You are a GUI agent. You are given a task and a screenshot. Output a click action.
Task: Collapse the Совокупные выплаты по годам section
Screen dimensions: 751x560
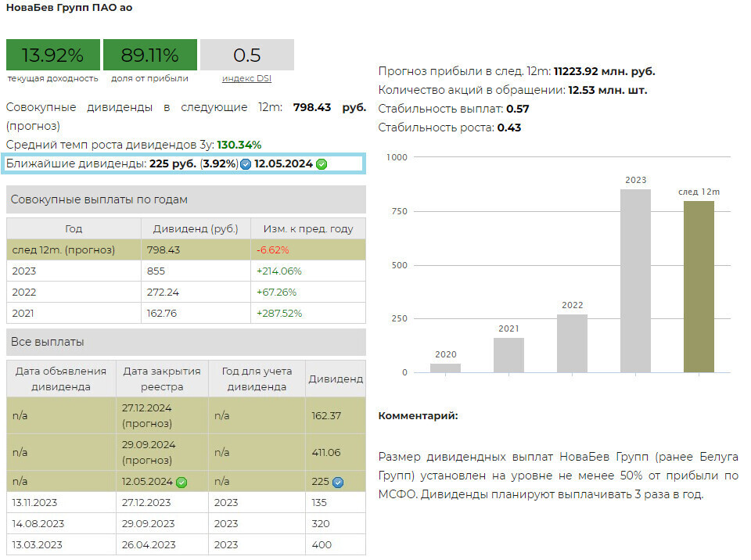click(185, 199)
